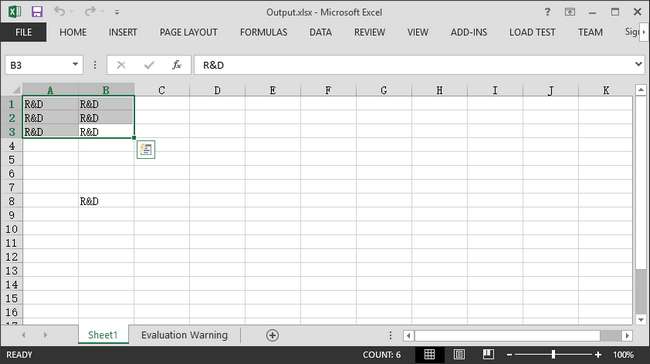This screenshot has width=650, height=364.
Task: Click inside the Name Box showing B3
Action: click(x=37, y=65)
